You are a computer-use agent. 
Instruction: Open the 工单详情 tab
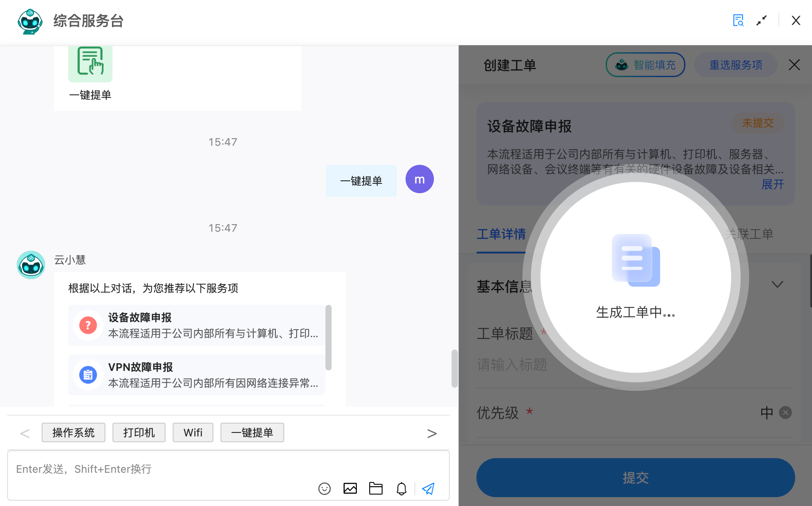[501, 234]
